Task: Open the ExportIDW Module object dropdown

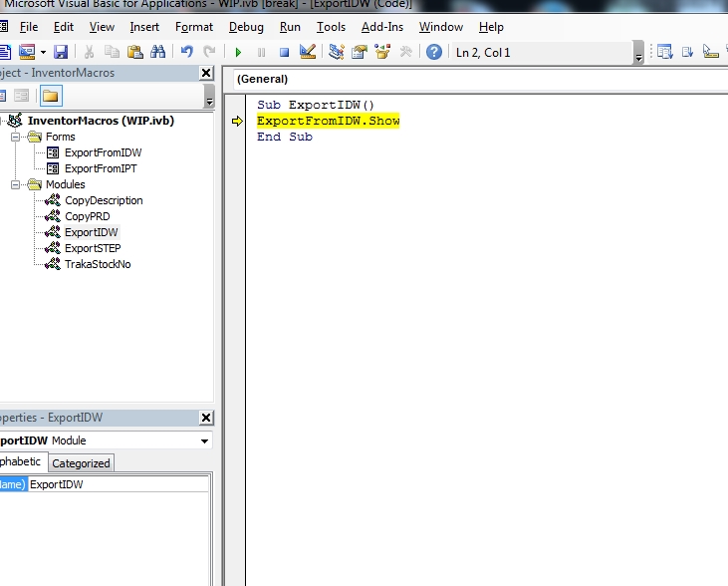Action: point(204,441)
